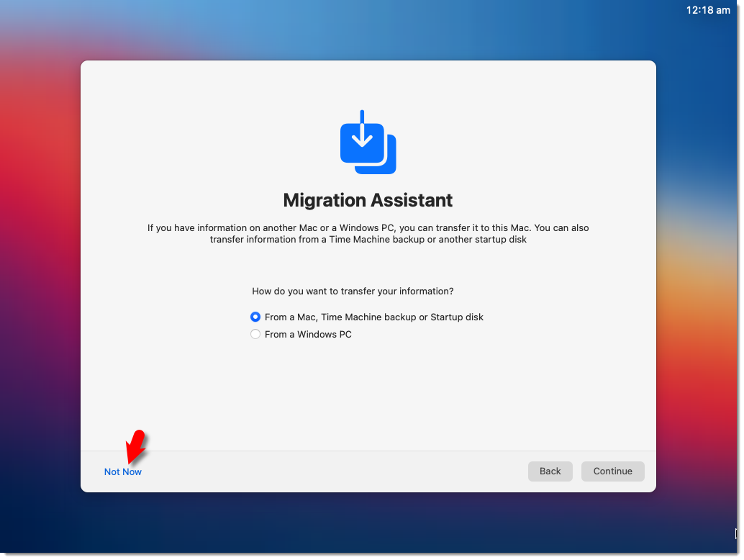The image size is (744, 560).
Task: Proceed with the Continue button
Action: pos(612,471)
